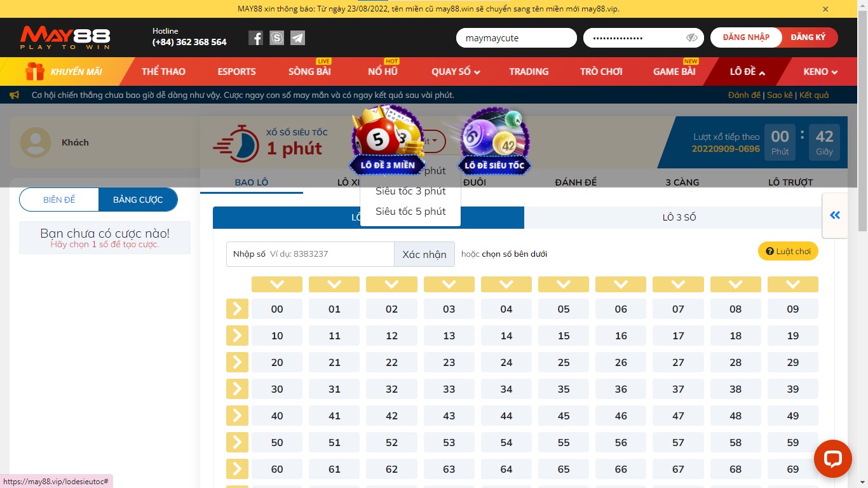Image resolution: width=868 pixels, height=488 pixels.
Task: Switch to LÔ TRƯỢT tab
Action: pos(790,182)
